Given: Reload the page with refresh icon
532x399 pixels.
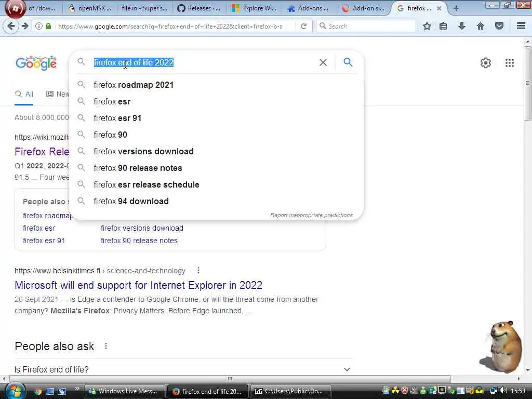Looking at the screenshot, I should (303, 26).
